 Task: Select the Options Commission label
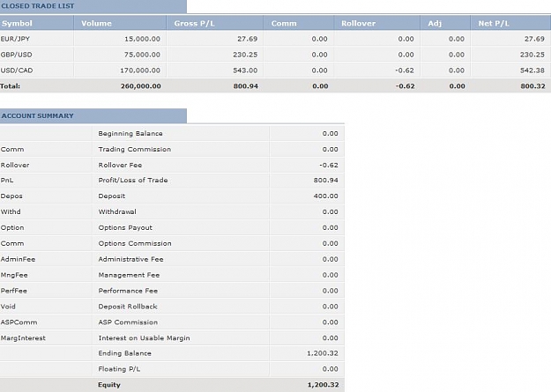[x=135, y=243]
